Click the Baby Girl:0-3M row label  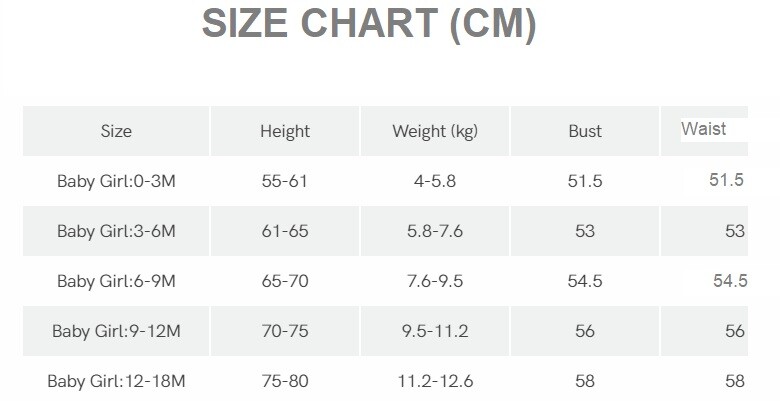tap(116, 181)
